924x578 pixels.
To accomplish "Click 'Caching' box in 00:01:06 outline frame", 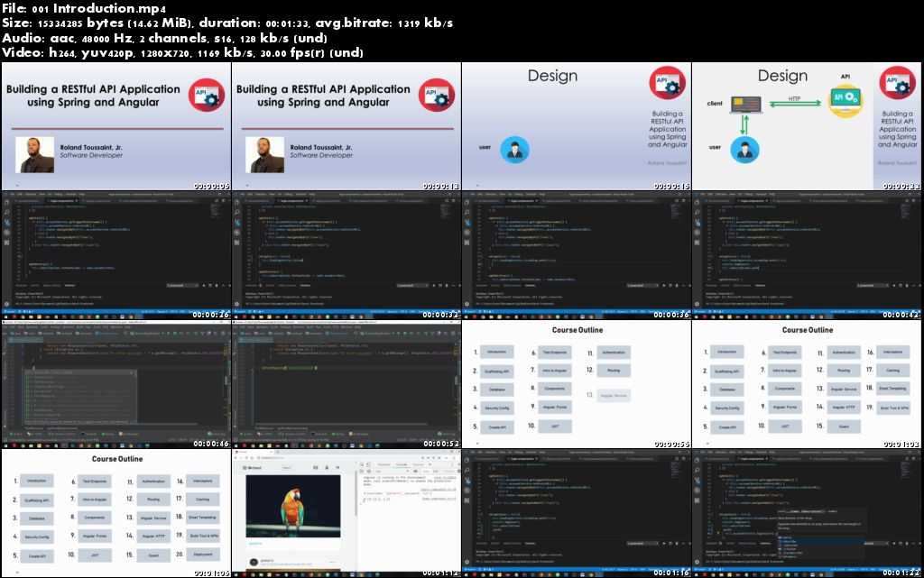I will (203, 500).
